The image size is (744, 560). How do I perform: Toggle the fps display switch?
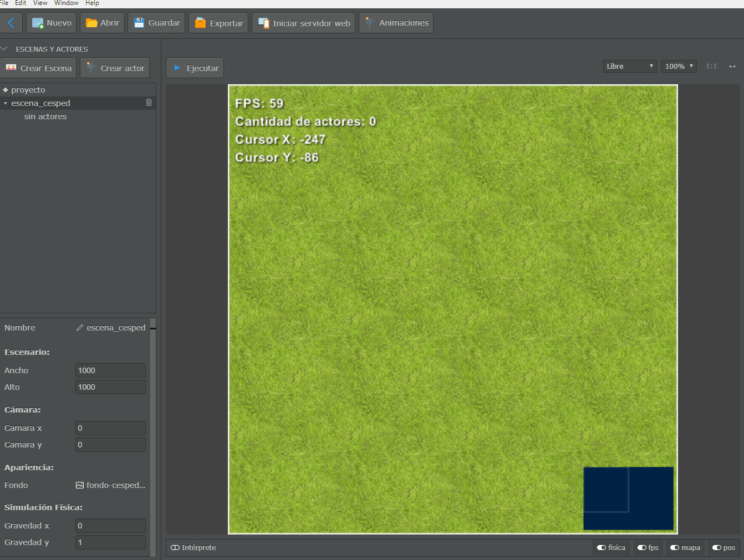pos(648,547)
